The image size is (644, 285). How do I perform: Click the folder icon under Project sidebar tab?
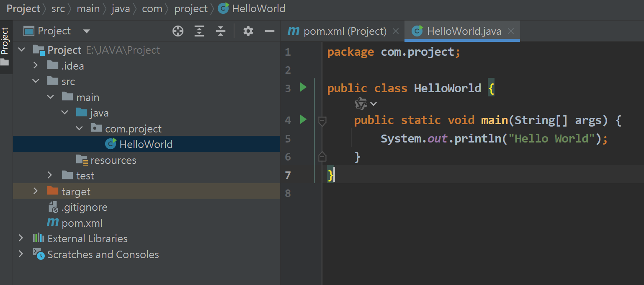point(5,62)
